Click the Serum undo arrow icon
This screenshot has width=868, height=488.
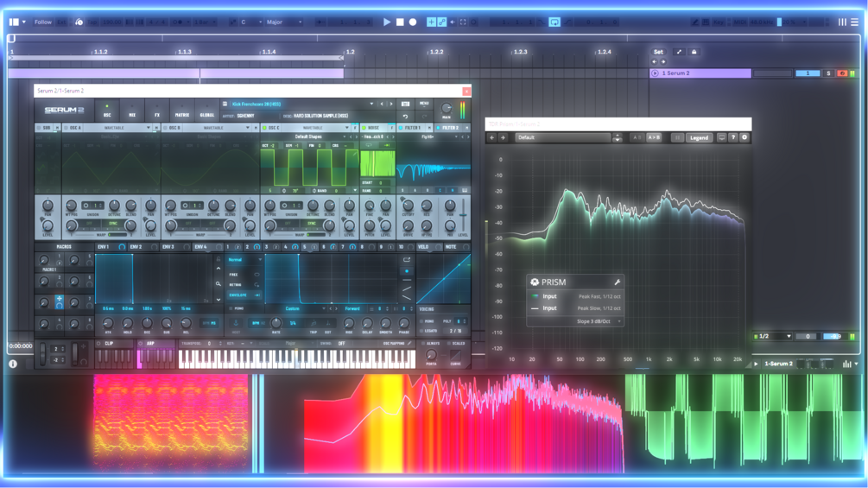(x=405, y=117)
